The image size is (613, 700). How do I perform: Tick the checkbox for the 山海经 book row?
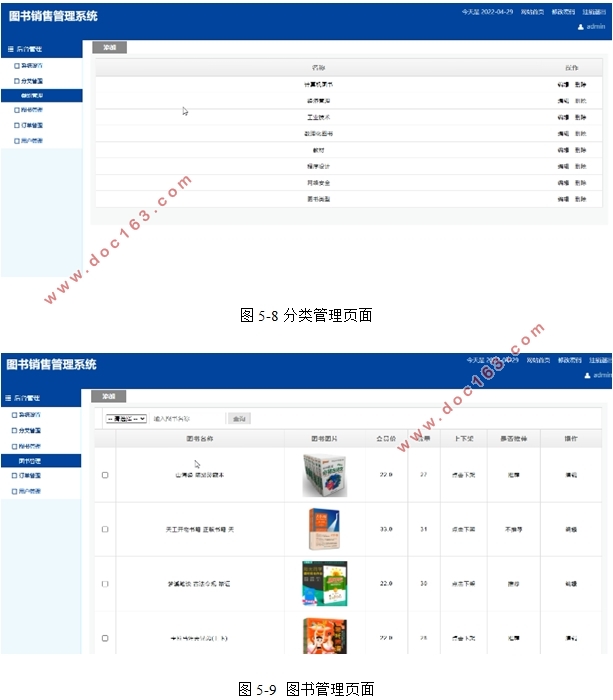click(105, 475)
